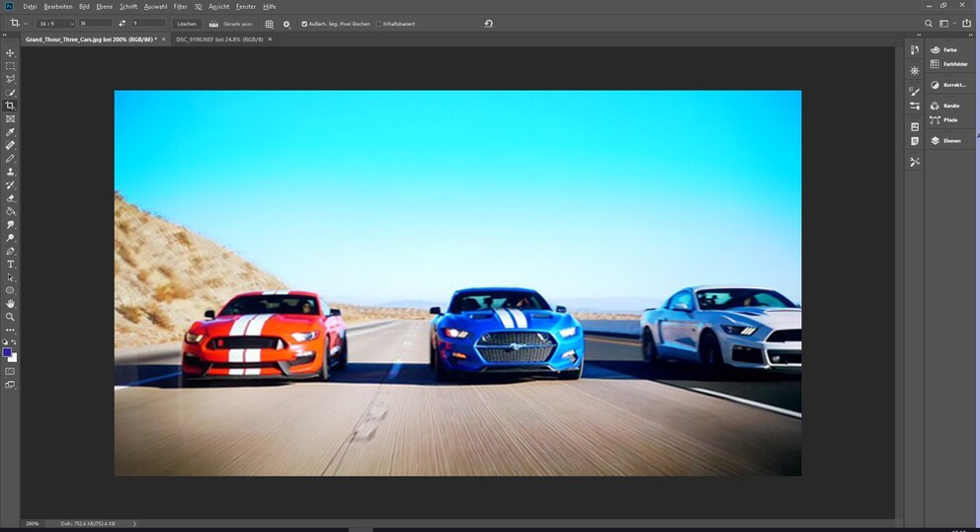
Task: Switch to the DSC_9190.NEF document tab
Action: tap(219, 39)
